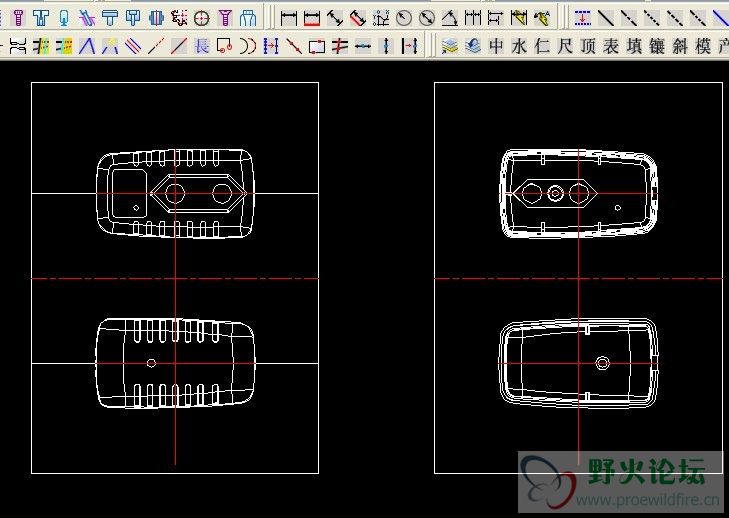Click the 斜 toolbar button
The image size is (729, 518).
click(680, 46)
